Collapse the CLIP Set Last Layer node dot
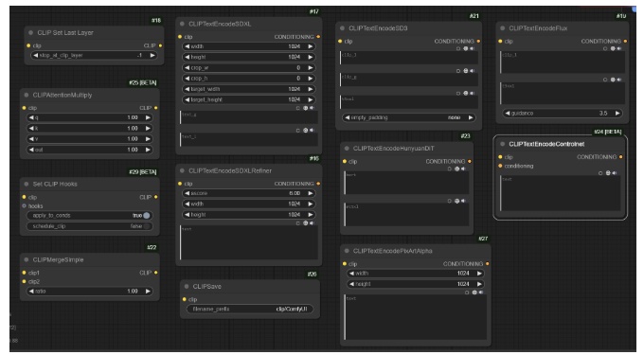 [x=30, y=32]
